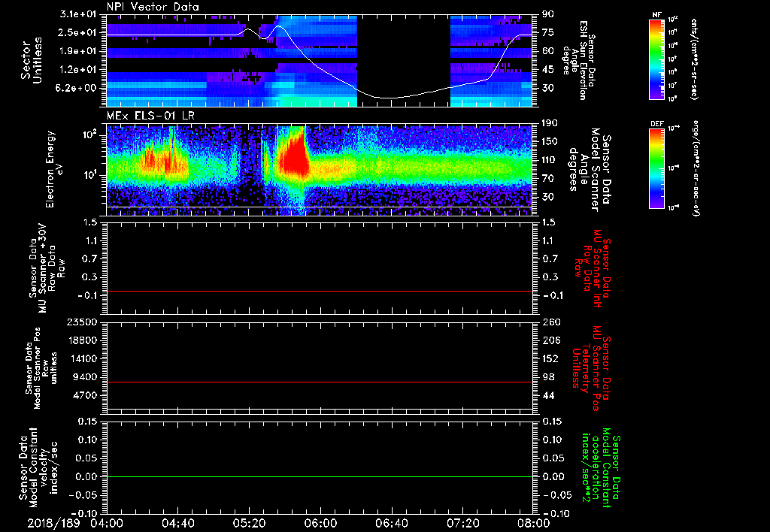The width and height of the screenshot is (770, 532).
Task: Click the "70" scanner angle tick label
Action: coord(548,179)
